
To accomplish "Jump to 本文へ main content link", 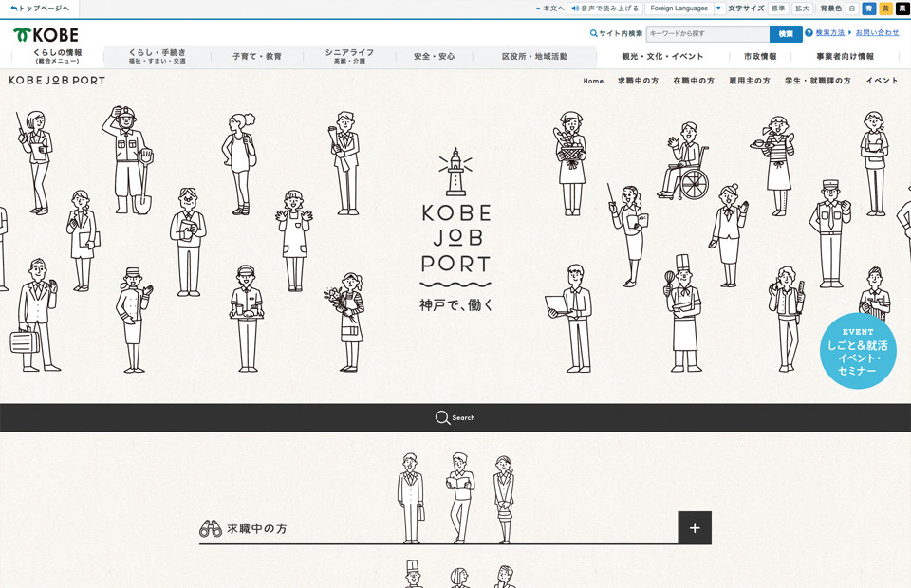I will 549,9.
